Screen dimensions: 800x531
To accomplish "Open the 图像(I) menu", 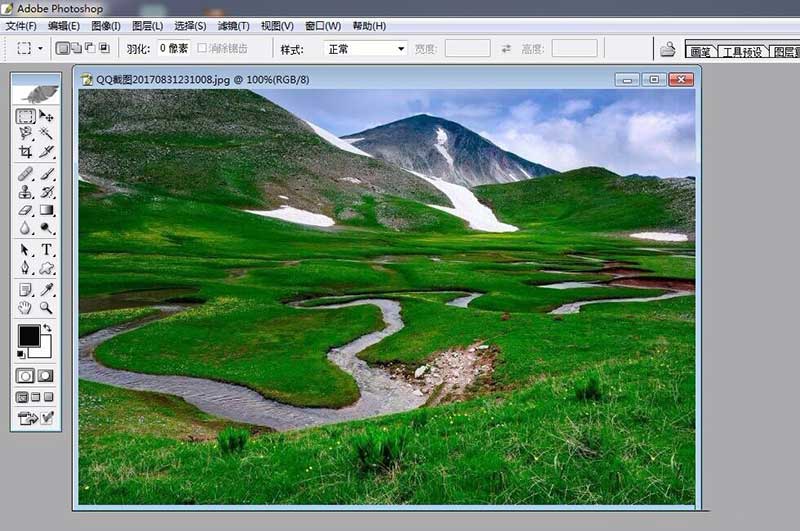I will tap(105, 25).
